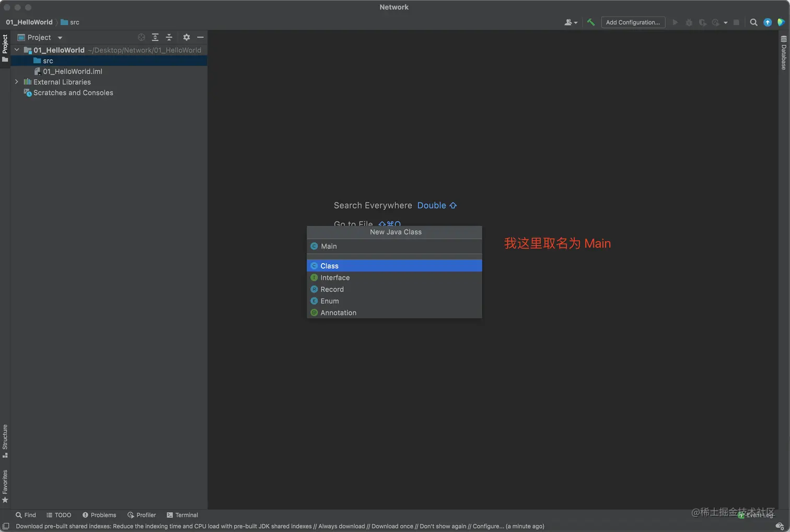The width and height of the screenshot is (790, 532).
Task: Click Run with Coverage icon
Action: pyautogui.click(x=702, y=22)
